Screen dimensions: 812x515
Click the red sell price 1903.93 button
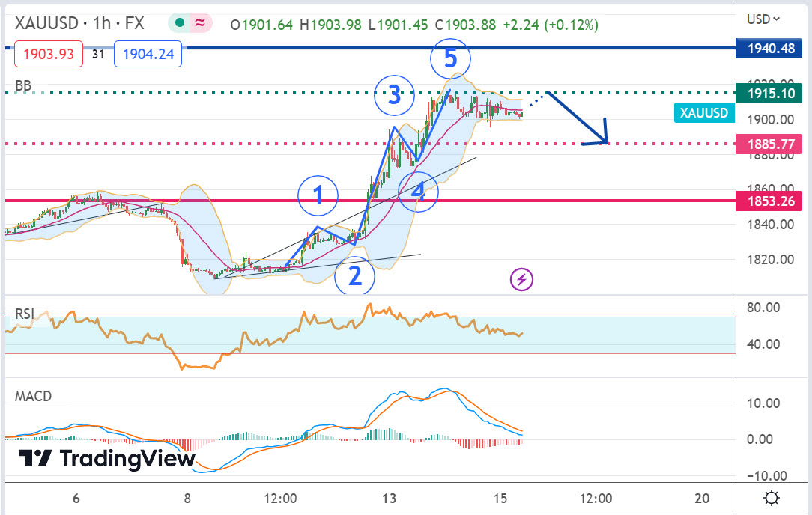click(x=47, y=54)
